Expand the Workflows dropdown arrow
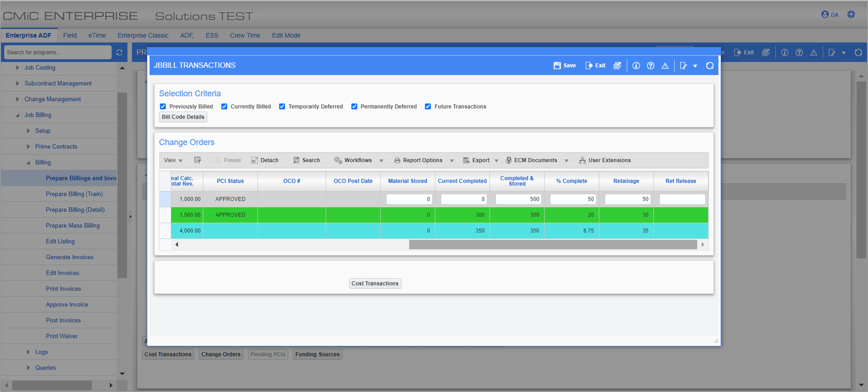Image resolution: width=868 pixels, height=392 pixels. (382, 161)
